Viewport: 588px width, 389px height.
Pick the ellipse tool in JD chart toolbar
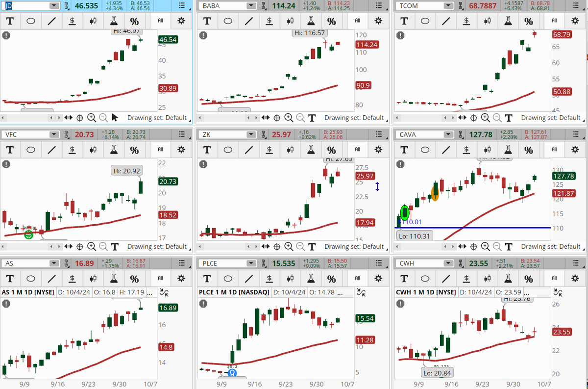tap(30, 21)
